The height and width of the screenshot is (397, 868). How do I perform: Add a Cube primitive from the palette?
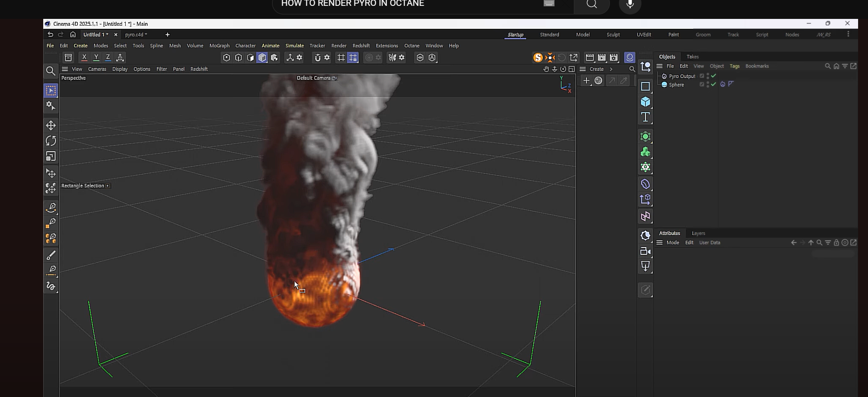[x=645, y=102]
